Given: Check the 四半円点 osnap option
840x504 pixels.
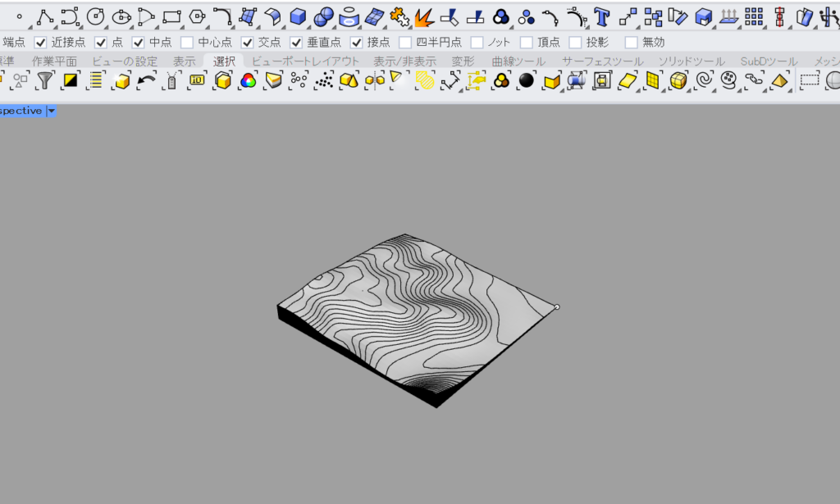Looking at the screenshot, I should point(405,42).
